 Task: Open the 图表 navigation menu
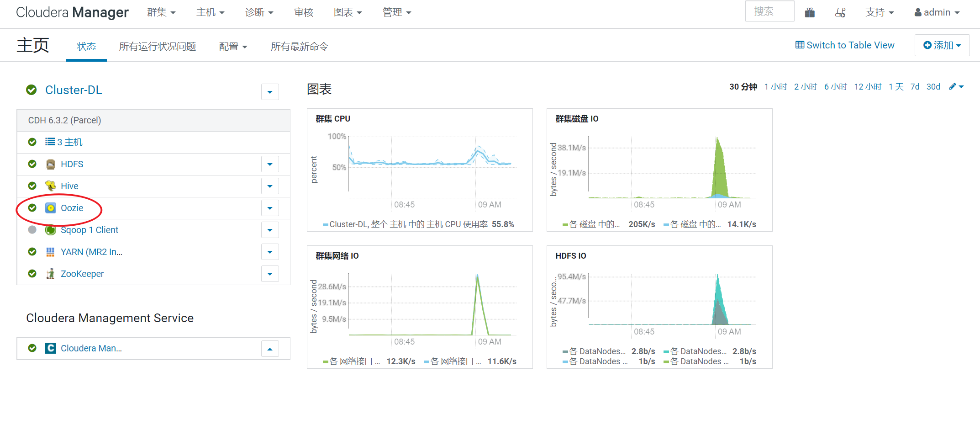pos(348,12)
